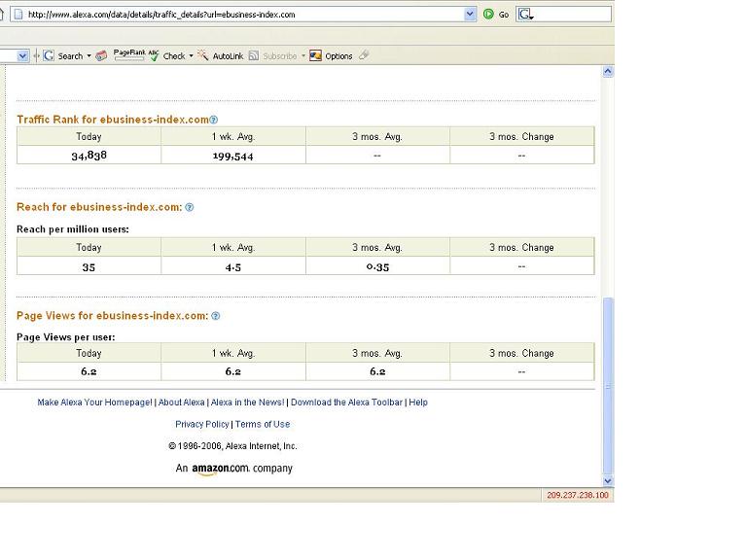Click the ABC spell Check icon
The width and height of the screenshot is (747, 560).
pos(154,55)
